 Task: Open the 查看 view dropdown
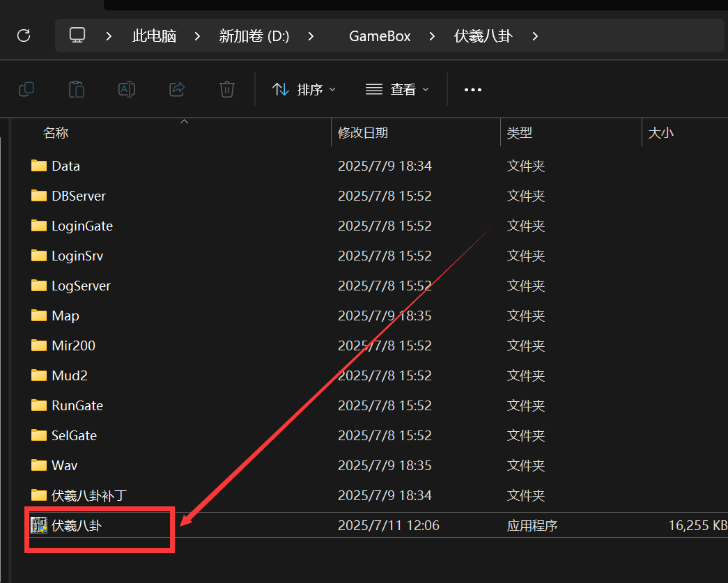pos(397,89)
